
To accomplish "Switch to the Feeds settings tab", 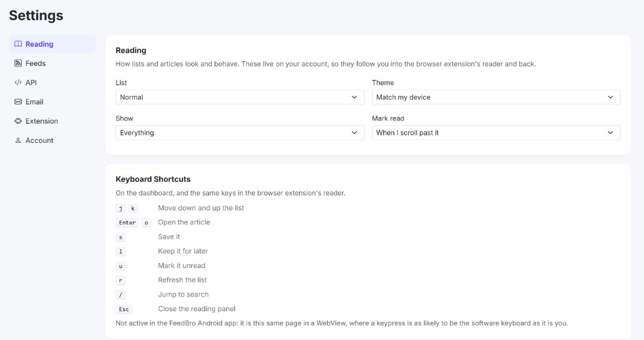I will pos(52,63).
